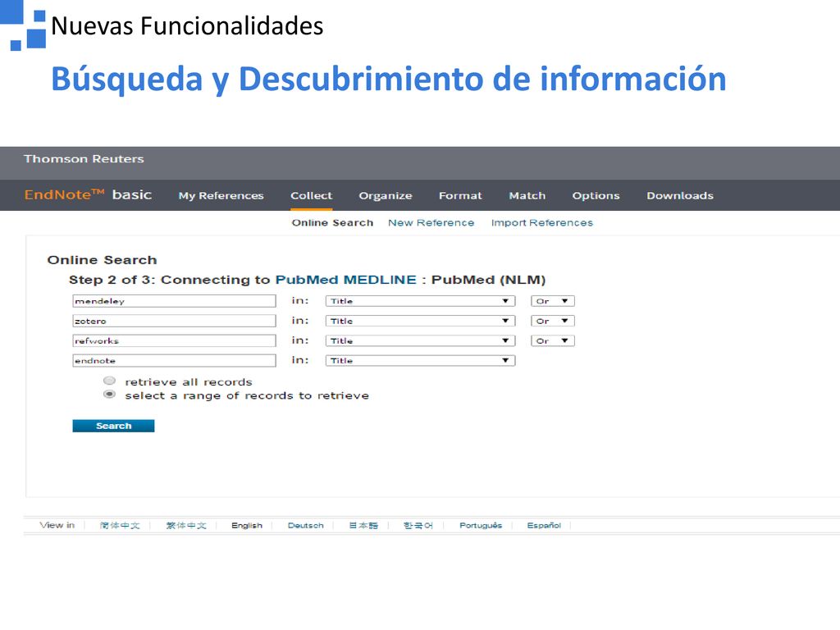Open the Organize menu

[386, 195]
